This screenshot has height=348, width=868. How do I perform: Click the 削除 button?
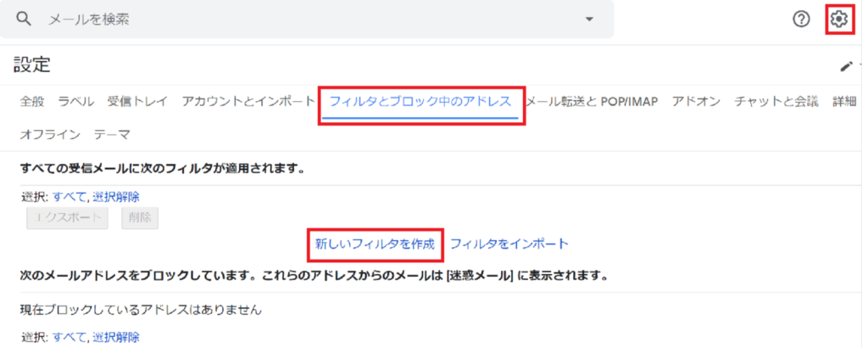click(x=140, y=218)
